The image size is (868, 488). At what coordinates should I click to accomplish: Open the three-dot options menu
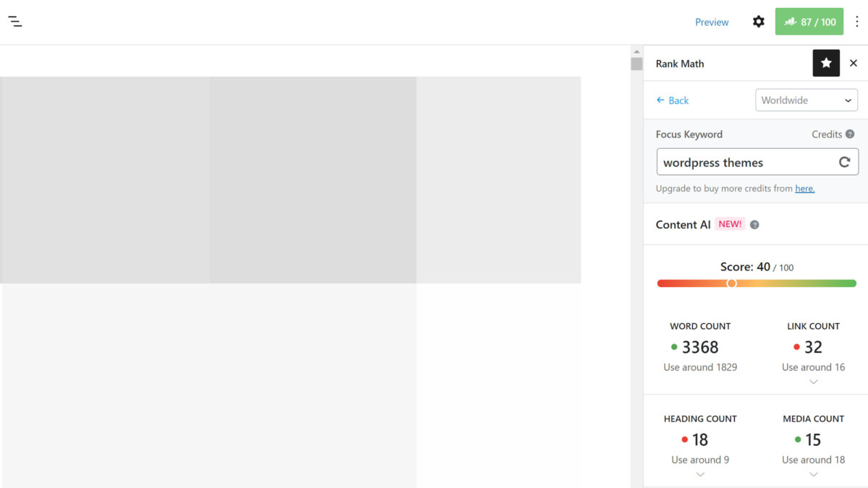857,22
